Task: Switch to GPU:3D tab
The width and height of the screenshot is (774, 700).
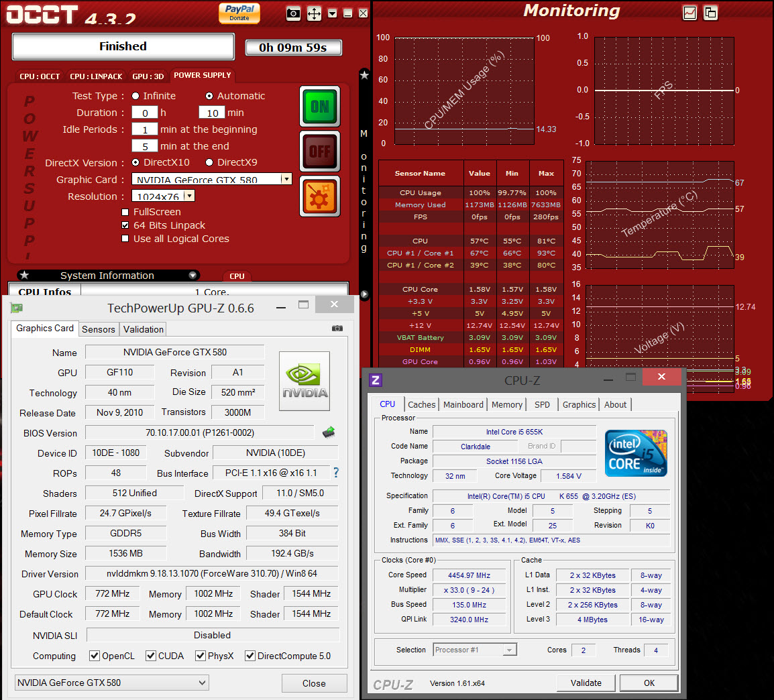Action: (x=148, y=76)
